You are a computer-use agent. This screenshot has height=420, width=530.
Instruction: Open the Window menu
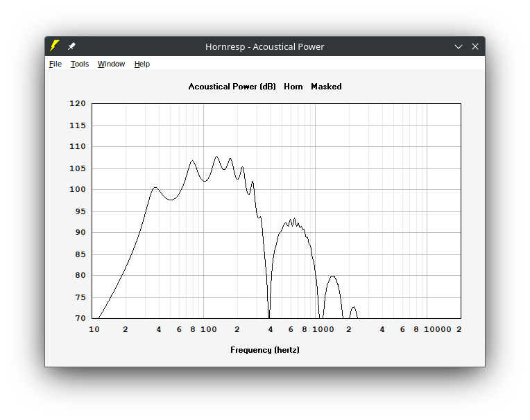point(111,64)
